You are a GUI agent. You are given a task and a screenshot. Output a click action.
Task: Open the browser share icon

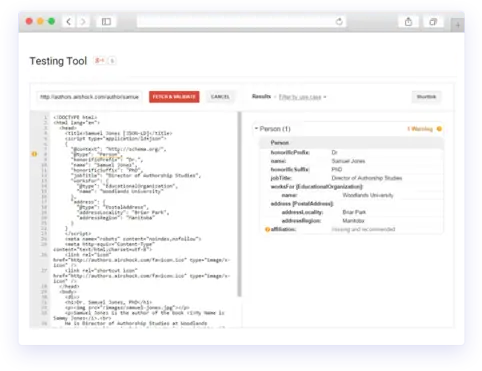408,22
